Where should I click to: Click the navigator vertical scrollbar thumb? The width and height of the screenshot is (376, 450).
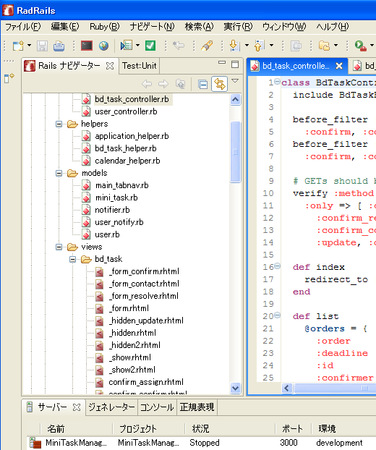pyautogui.click(x=235, y=152)
